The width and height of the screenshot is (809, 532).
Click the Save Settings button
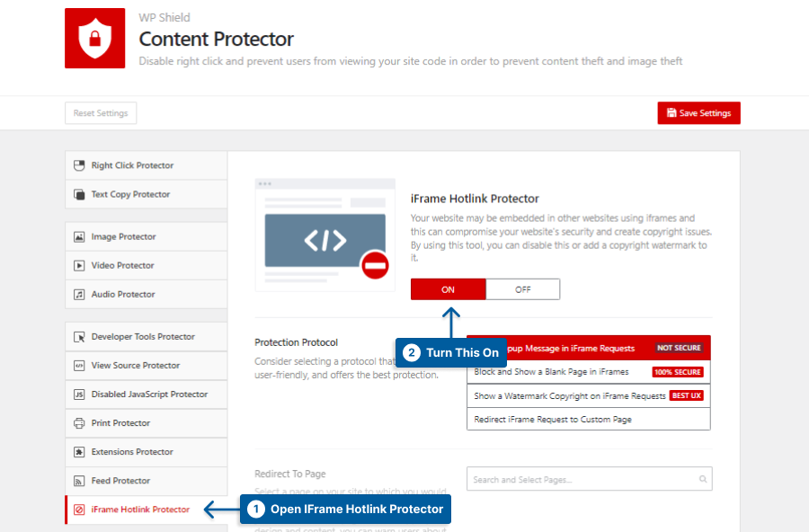698,113
